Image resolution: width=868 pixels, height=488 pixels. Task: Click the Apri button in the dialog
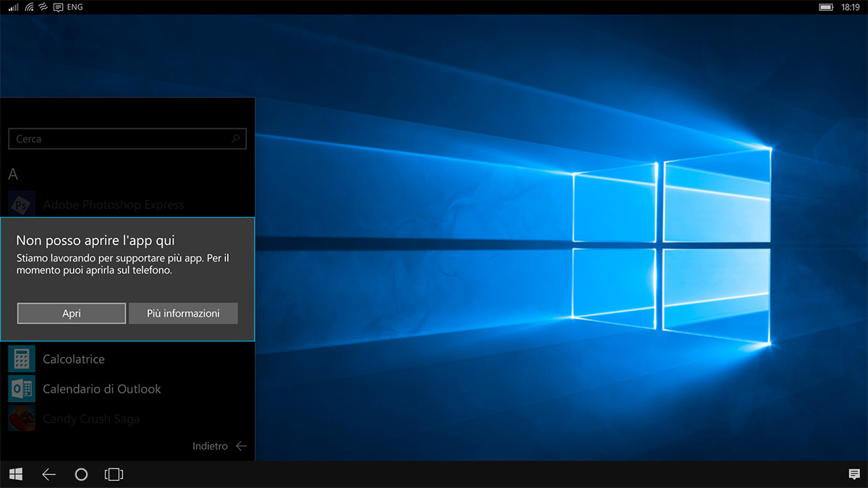click(x=72, y=313)
